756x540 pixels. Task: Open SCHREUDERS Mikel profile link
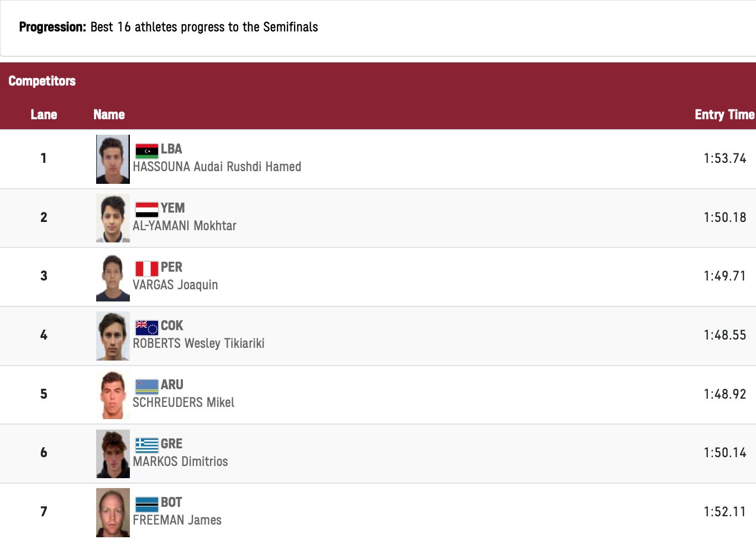[x=183, y=403]
